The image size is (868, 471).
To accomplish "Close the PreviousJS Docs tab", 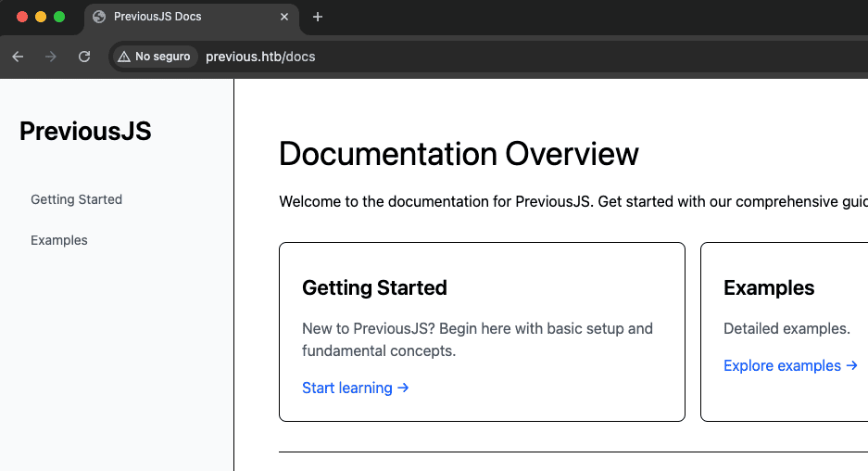I will [284, 17].
